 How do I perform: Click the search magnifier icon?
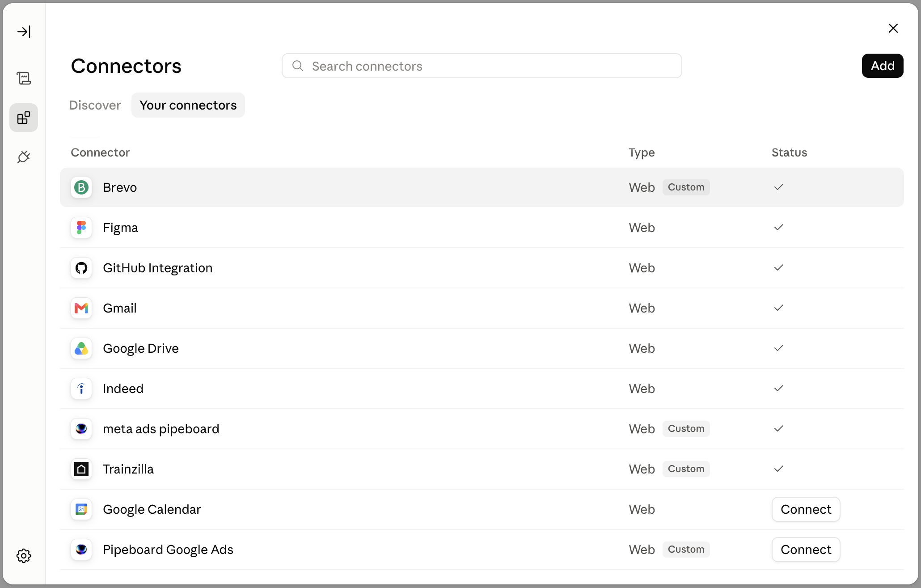[298, 66]
